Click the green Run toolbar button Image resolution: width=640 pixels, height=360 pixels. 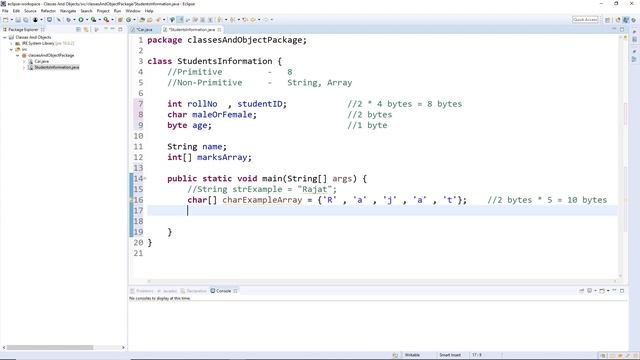[x=81, y=20]
